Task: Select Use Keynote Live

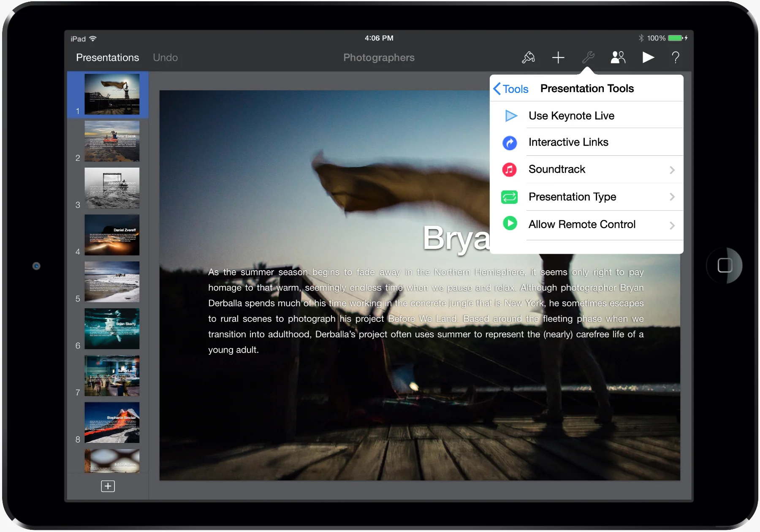Action: pyautogui.click(x=571, y=116)
